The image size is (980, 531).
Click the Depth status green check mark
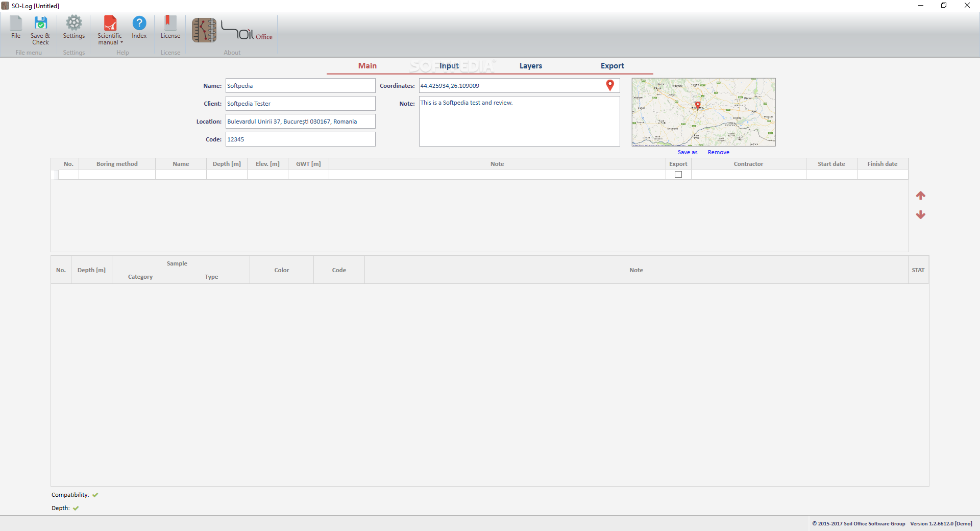click(x=76, y=508)
